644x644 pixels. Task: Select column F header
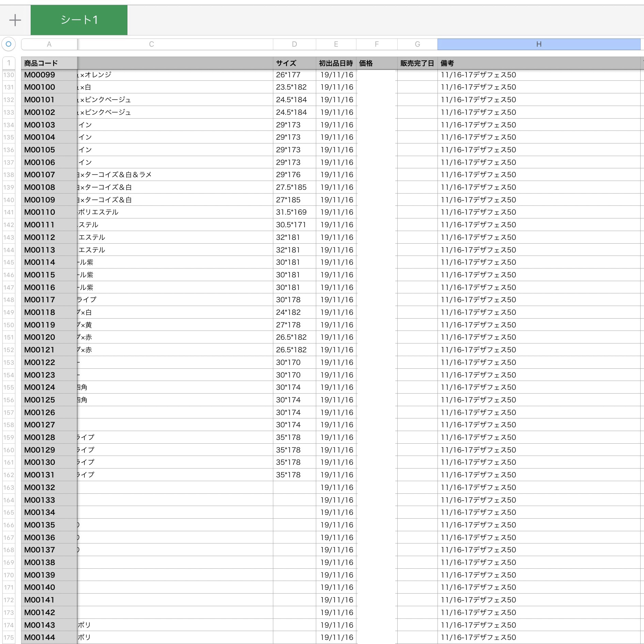point(377,44)
